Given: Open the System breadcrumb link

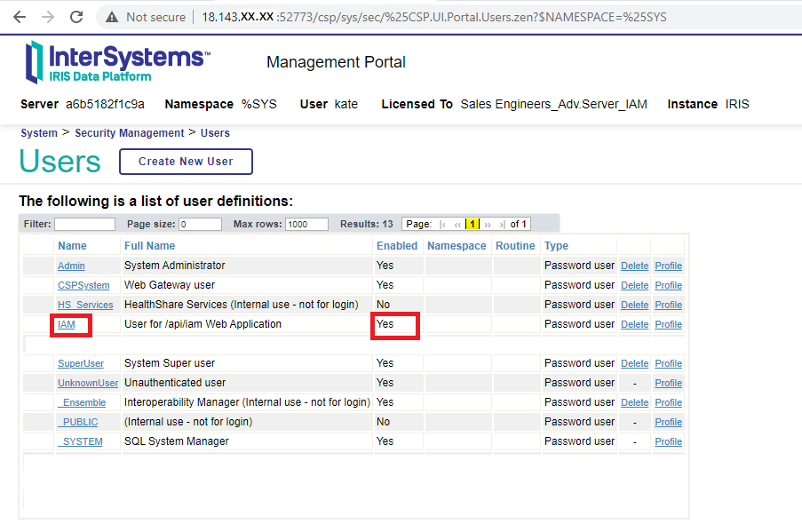Looking at the screenshot, I should 39,133.
